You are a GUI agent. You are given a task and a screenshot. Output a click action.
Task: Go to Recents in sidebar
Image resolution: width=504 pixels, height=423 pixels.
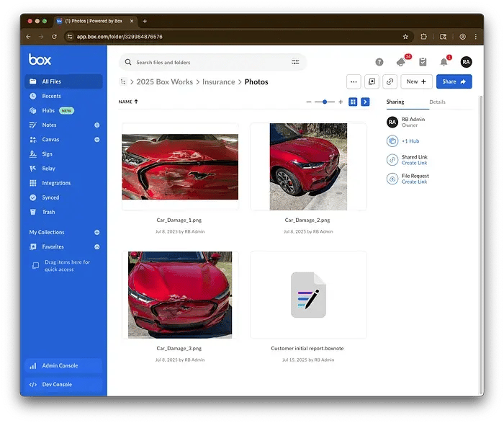(51, 96)
